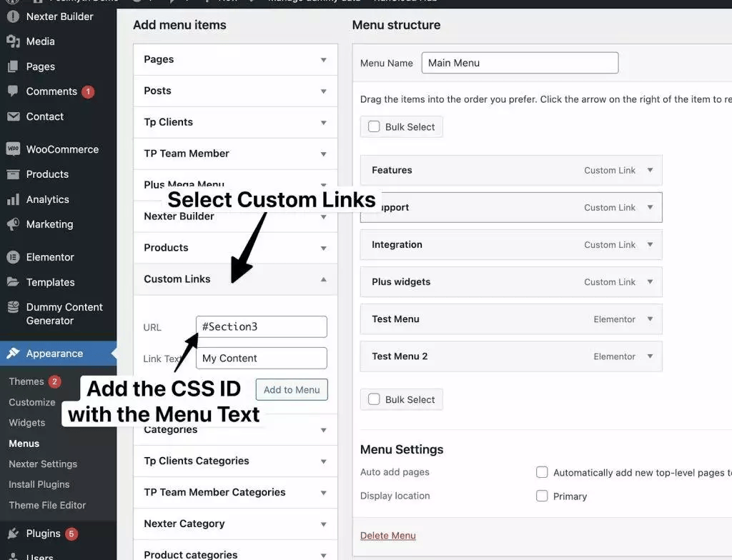Tick the lower Bulk Select checkbox
732x560 pixels.
pyautogui.click(x=374, y=399)
